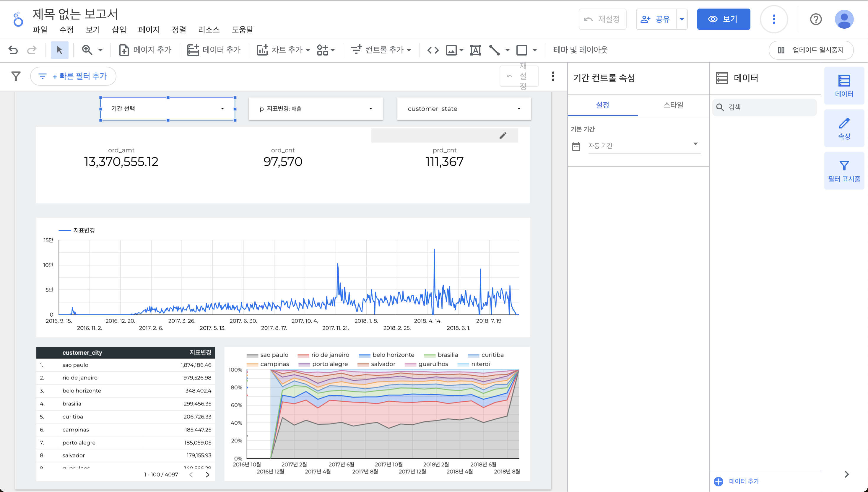Click + 빠른 필터 추가 button
The width and height of the screenshot is (868, 492).
[73, 76]
